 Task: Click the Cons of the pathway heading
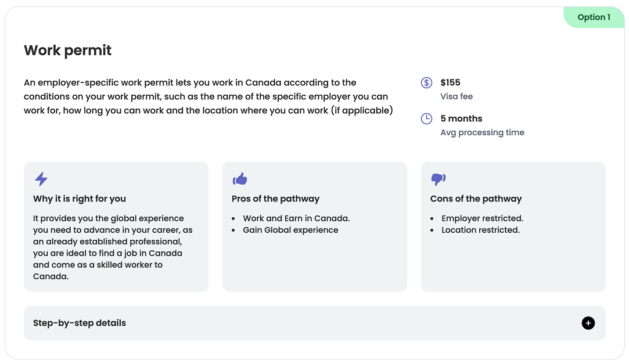476,199
